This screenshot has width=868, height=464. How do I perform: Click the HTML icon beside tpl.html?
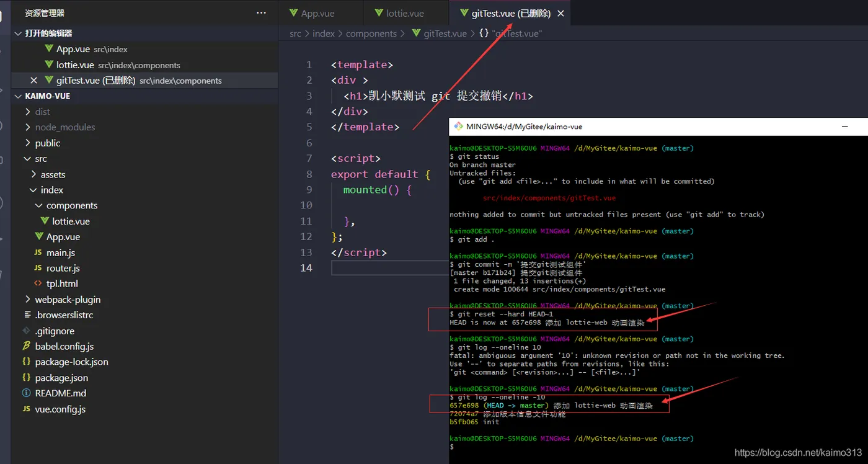[x=38, y=283]
